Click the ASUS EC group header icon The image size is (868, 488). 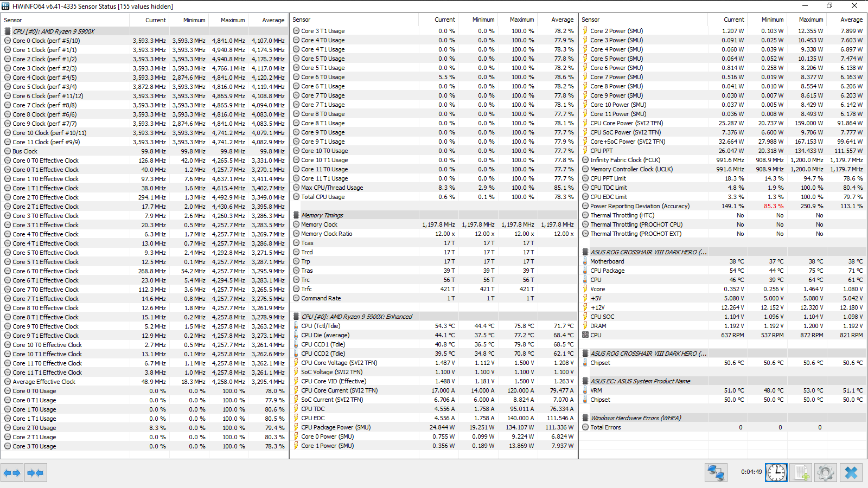(585, 381)
